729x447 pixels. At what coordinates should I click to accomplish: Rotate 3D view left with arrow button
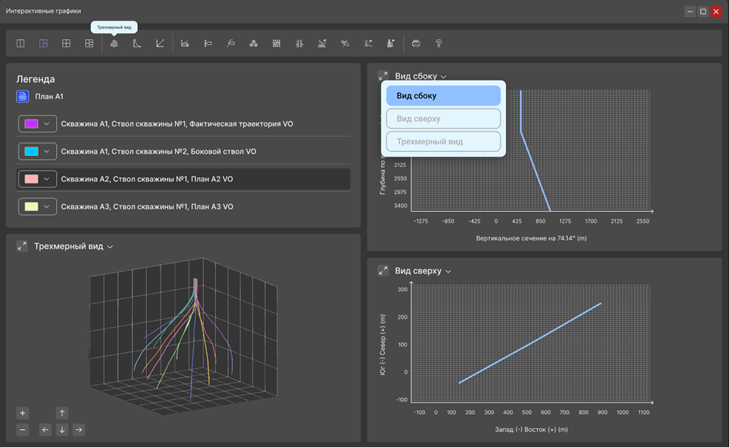coord(45,430)
